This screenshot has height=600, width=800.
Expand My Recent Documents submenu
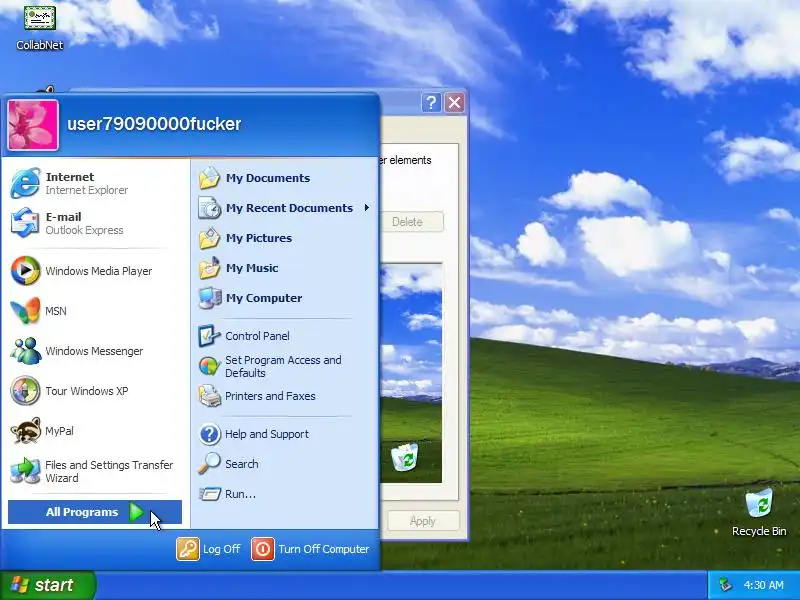click(x=284, y=208)
